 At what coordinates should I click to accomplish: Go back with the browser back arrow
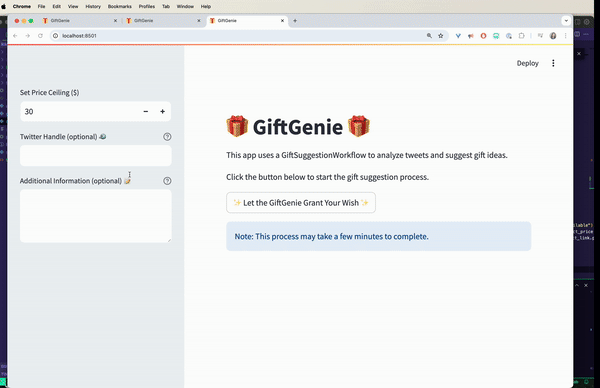(15, 36)
